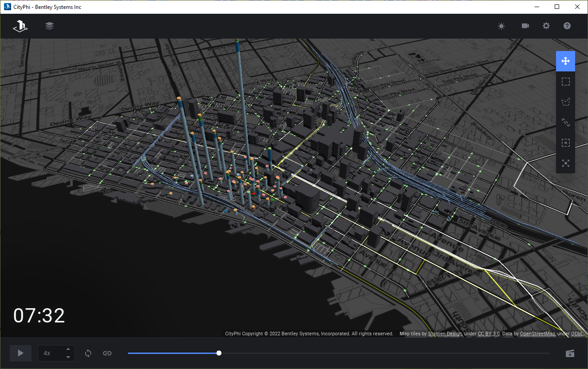Decrease playback speed with down arrow

point(68,357)
